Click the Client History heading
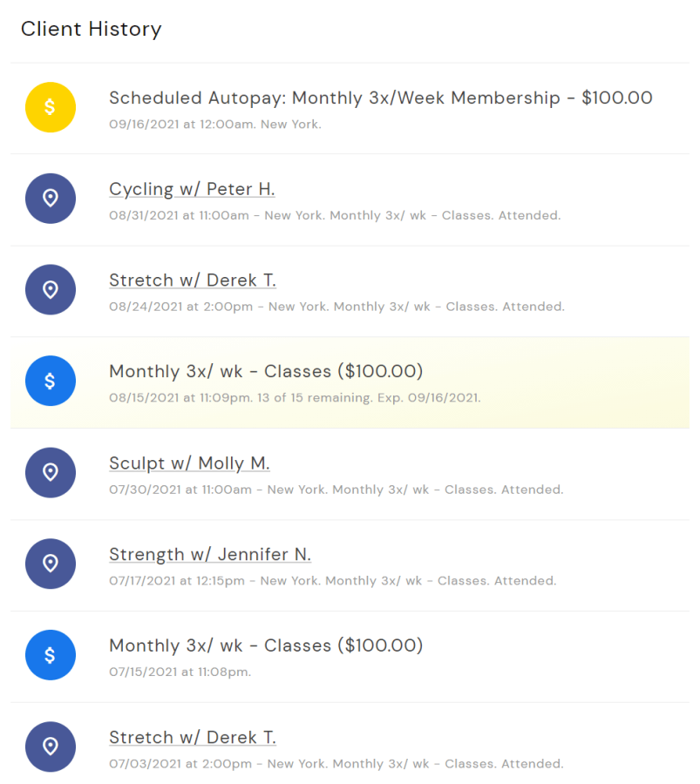Screen dimensions: 700x784 click(x=92, y=29)
